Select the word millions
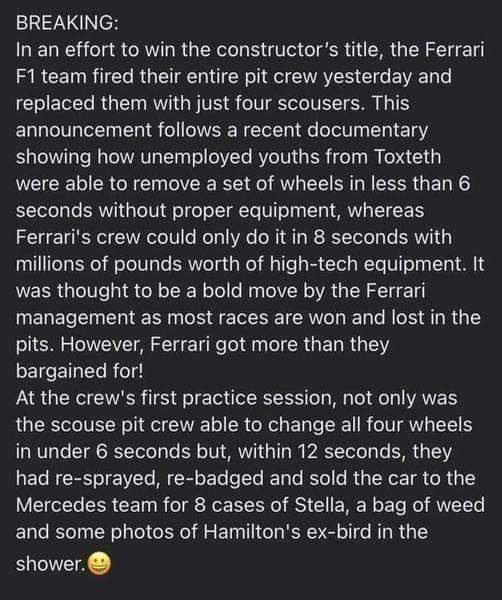The height and width of the screenshot is (600, 502). (x=50, y=264)
